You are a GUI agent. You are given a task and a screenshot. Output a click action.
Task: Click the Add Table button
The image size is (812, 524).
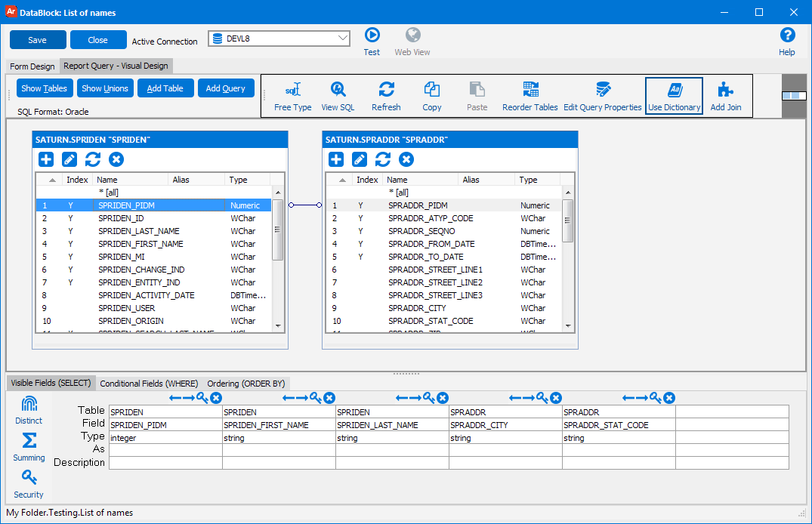click(x=165, y=88)
